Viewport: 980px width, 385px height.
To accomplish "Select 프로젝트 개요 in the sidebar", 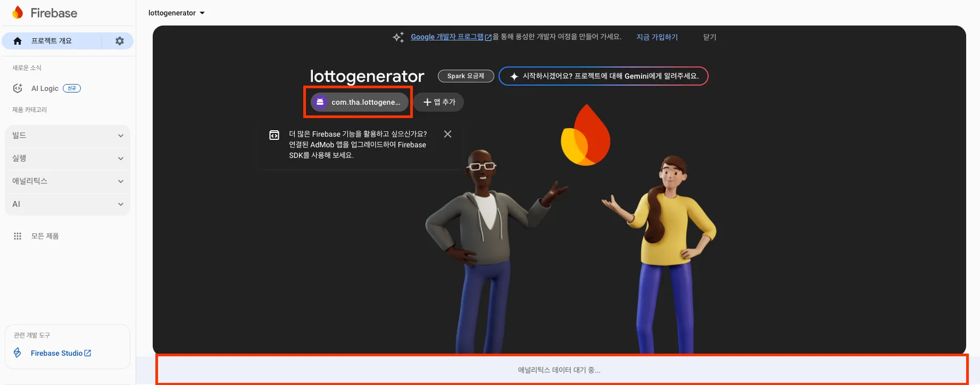I will pyautogui.click(x=52, y=41).
